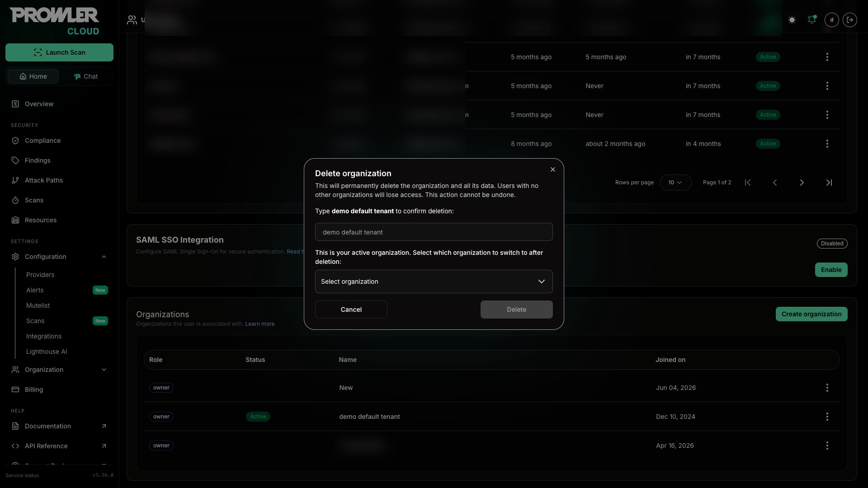Click the Joined on column header

click(670, 360)
